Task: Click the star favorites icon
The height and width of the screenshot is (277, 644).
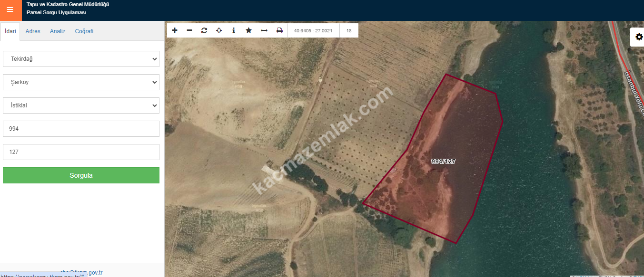Action: (x=248, y=30)
